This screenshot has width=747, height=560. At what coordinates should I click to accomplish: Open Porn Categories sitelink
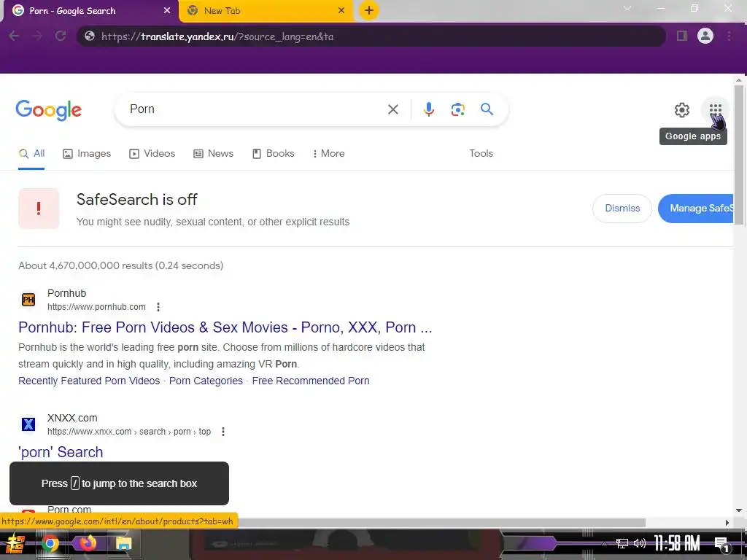point(206,381)
